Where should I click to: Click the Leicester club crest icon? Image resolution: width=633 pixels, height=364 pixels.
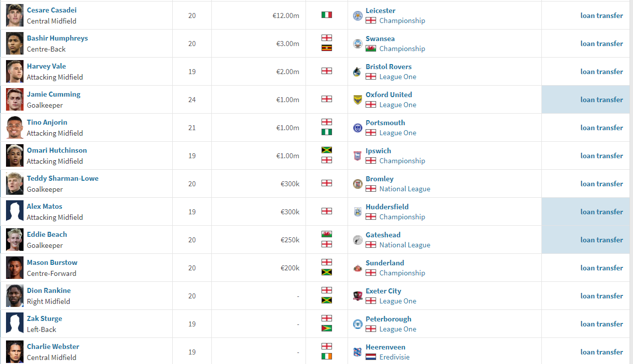click(357, 16)
